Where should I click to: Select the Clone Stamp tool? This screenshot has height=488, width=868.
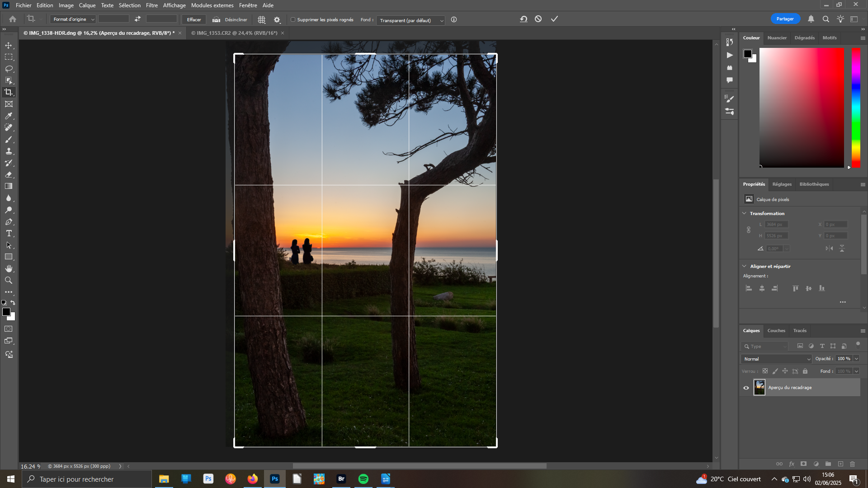click(9, 151)
